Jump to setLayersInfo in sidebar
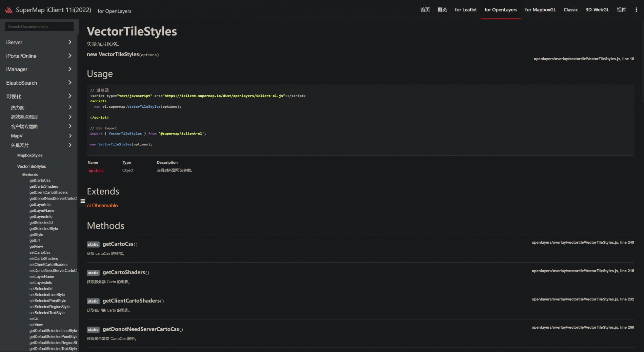This screenshot has width=644, height=352. 41,283
